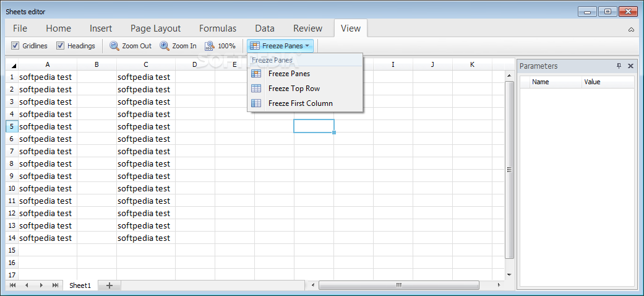Select column J header
Image resolution: width=644 pixels, height=296 pixels.
point(433,64)
